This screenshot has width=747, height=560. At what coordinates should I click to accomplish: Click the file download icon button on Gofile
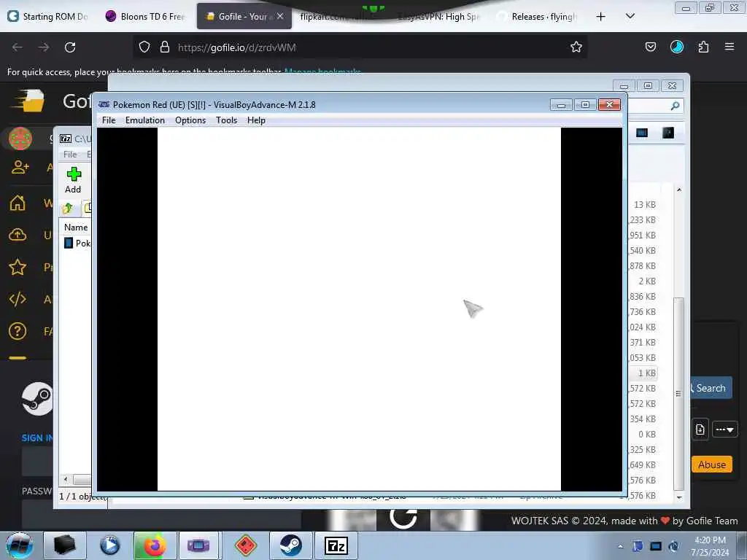pos(700,429)
